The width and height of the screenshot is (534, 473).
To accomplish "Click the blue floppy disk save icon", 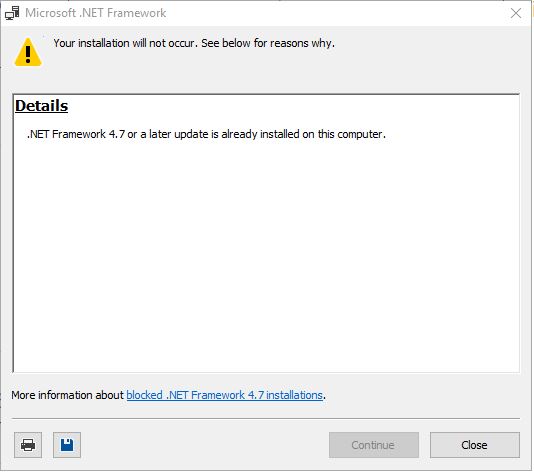I will pos(67,445).
